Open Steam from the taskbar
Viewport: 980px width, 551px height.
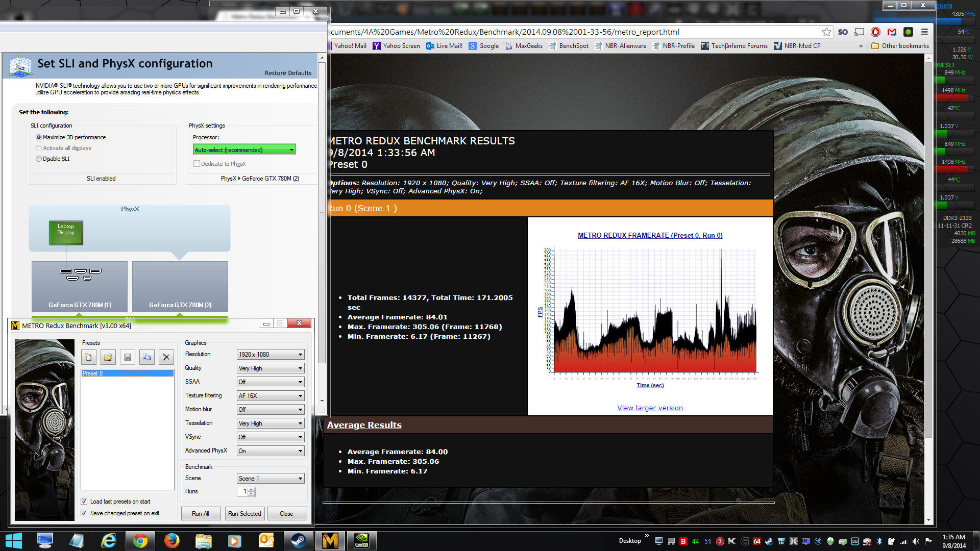point(298,541)
